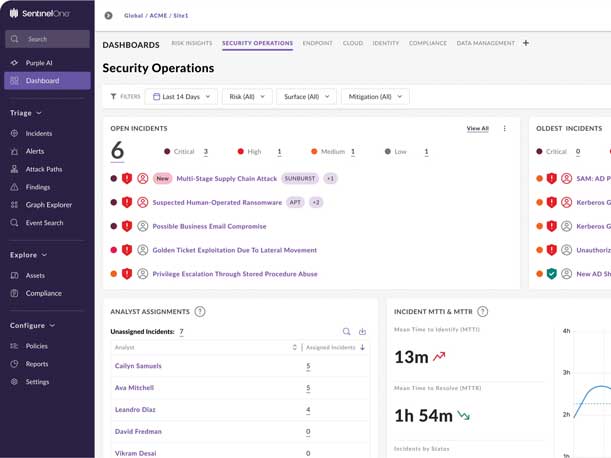Image resolution: width=611 pixels, height=458 pixels.
Task: Click View All open incidents link
Action: (x=477, y=129)
